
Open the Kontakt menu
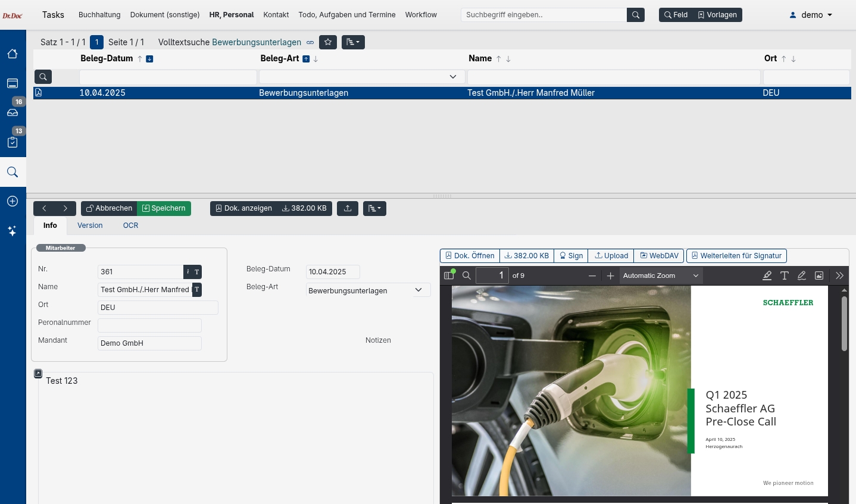click(276, 15)
